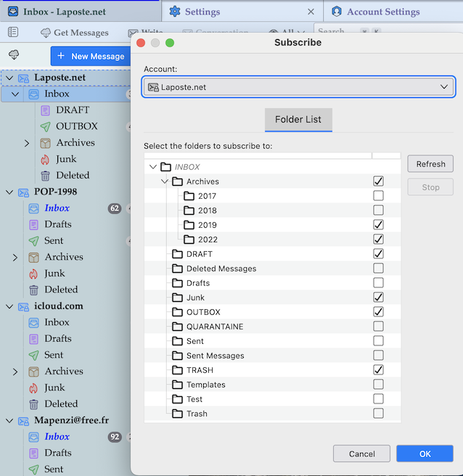Expand Archives under POP-1998 account

(x=15, y=258)
